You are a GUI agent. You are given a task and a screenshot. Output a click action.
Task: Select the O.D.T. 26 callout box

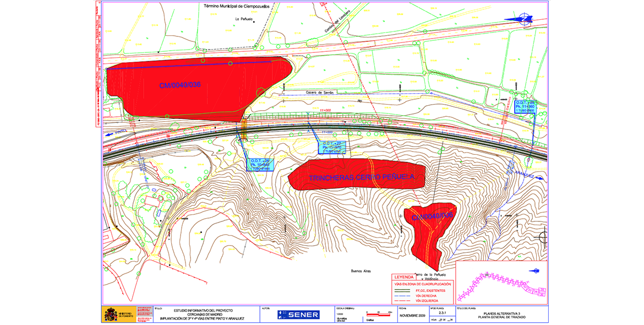point(256,164)
